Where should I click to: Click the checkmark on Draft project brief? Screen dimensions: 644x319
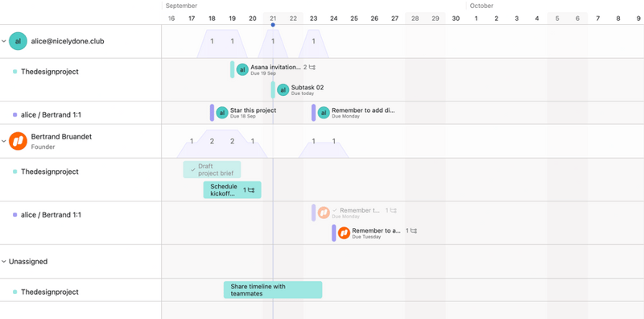[x=192, y=169]
